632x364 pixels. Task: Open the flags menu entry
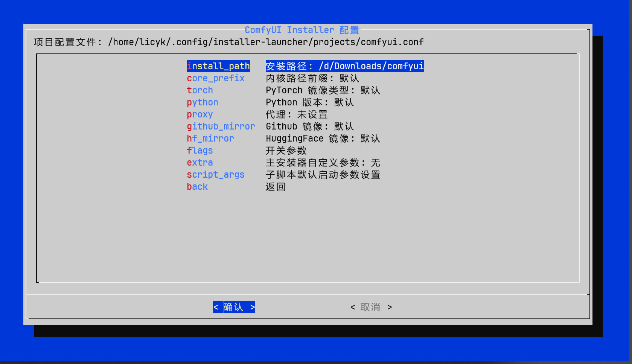pyautogui.click(x=200, y=151)
